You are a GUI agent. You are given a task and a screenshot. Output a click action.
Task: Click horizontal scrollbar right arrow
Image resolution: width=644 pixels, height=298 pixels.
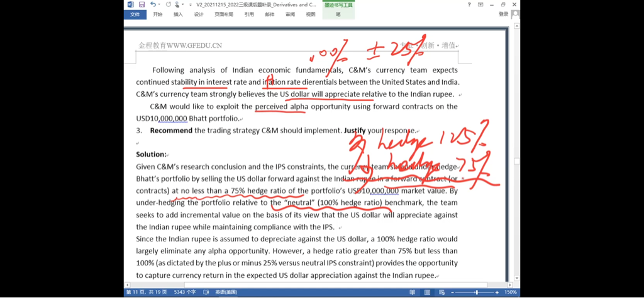(x=509, y=285)
